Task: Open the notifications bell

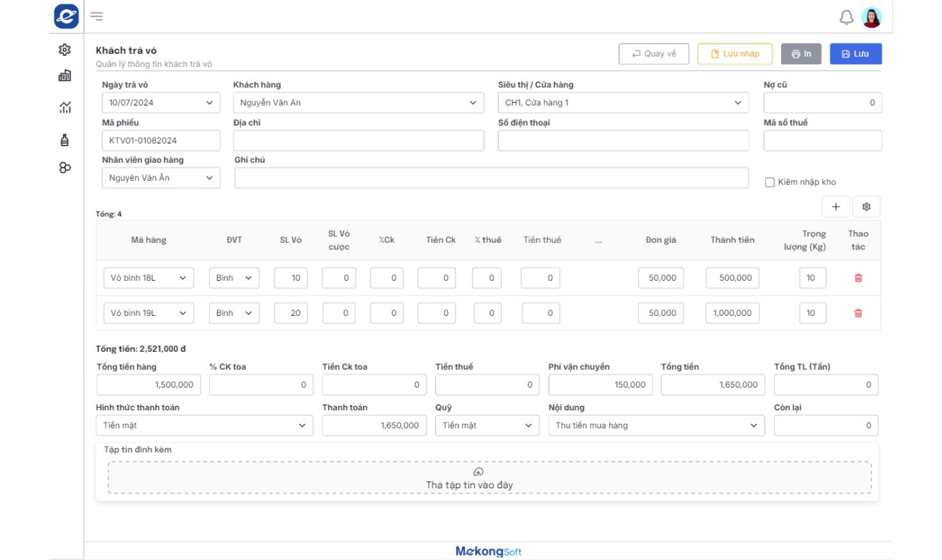Action: pyautogui.click(x=846, y=17)
